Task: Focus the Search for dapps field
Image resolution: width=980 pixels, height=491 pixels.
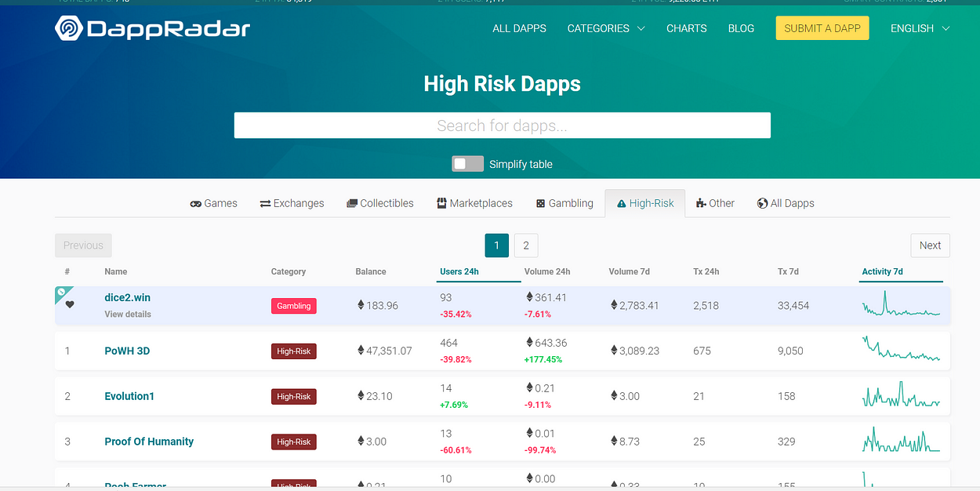Action: [502, 125]
